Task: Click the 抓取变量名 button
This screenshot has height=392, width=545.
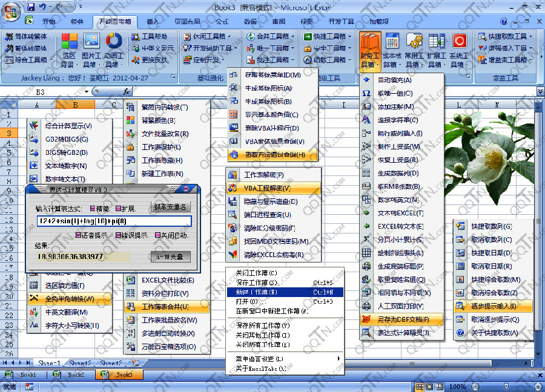Action: (170, 207)
